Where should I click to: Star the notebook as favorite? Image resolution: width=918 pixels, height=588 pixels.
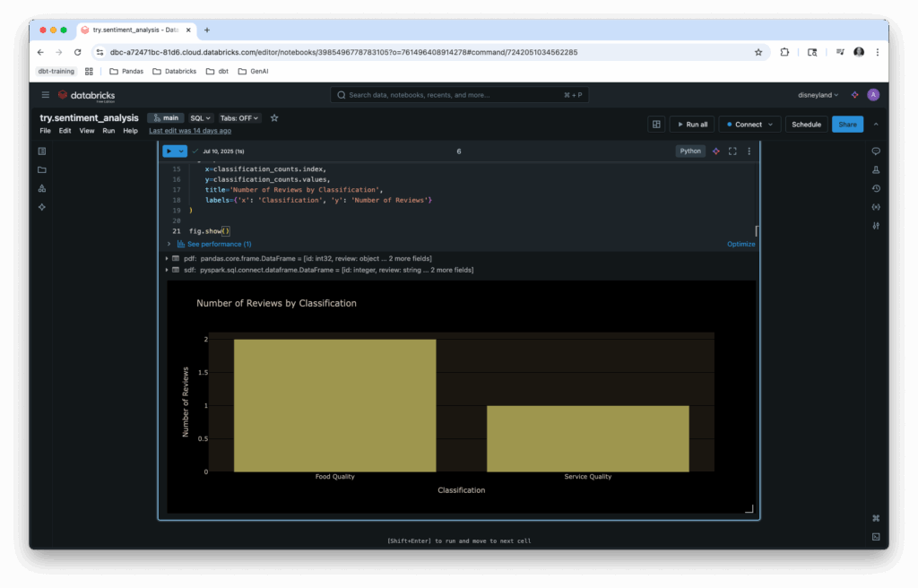point(274,118)
